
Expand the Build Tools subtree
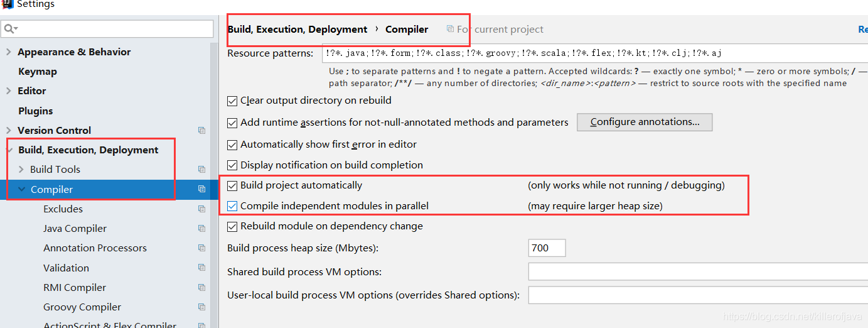[x=21, y=170]
